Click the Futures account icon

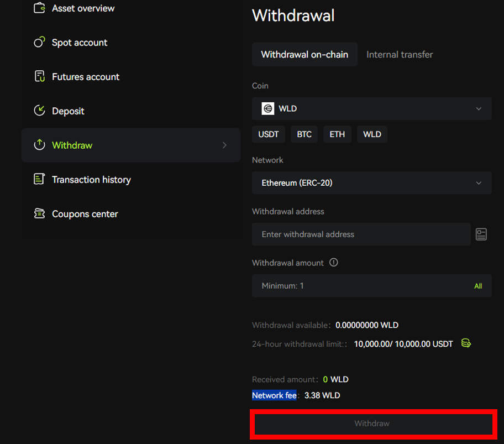[39, 76]
